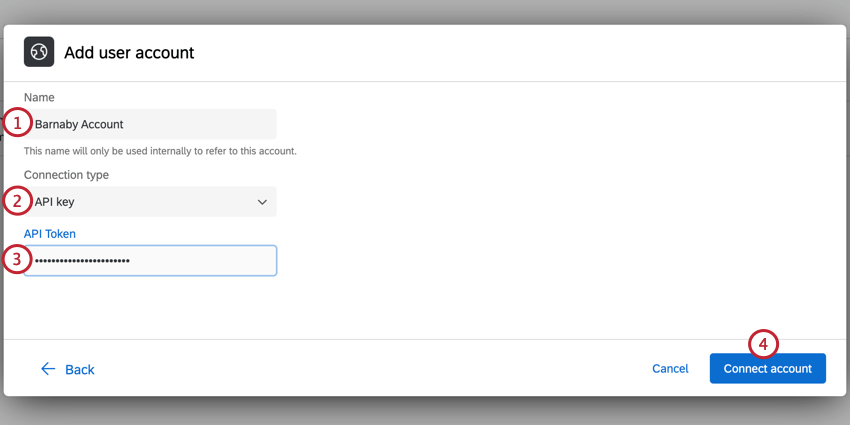Viewport: 850px width, 425px height.
Task: Click the empty dialog area below API Token
Action: [x=500, y=300]
